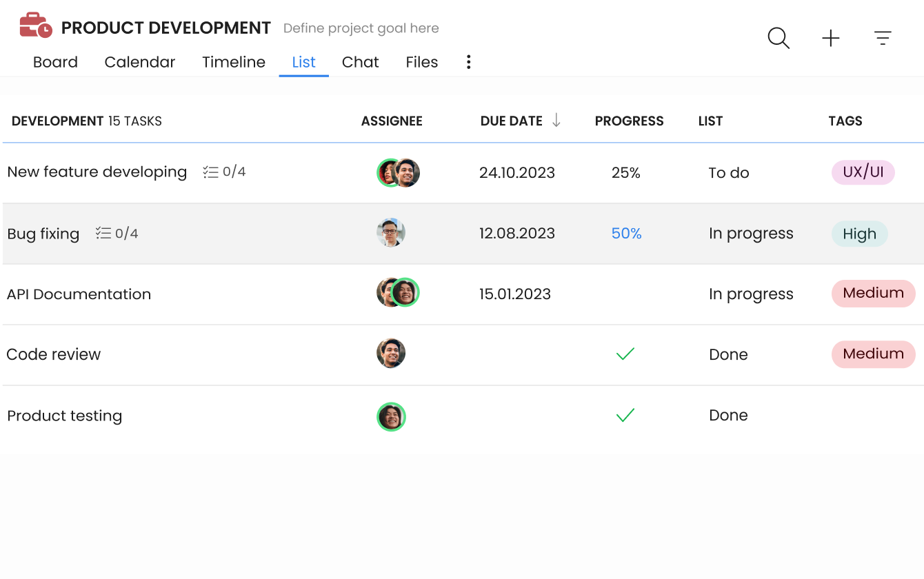Screen dimensions: 924x579
Task: Click the LIST column header
Action: click(x=710, y=121)
